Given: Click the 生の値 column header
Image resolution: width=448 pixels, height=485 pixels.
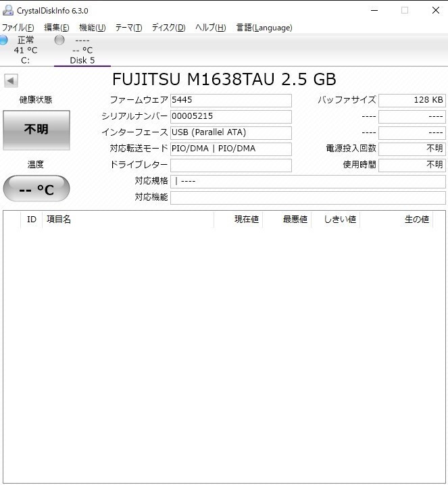Looking at the screenshot, I should coord(397,220).
